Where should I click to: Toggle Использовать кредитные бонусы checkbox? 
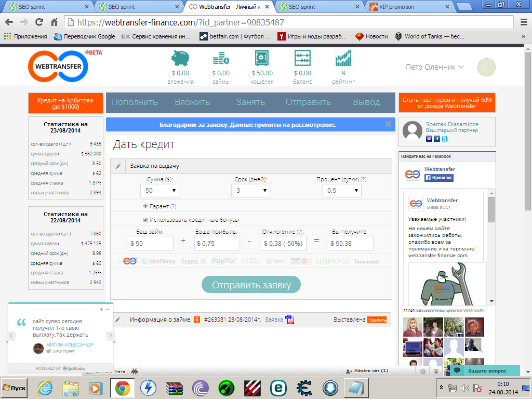pyautogui.click(x=145, y=220)
